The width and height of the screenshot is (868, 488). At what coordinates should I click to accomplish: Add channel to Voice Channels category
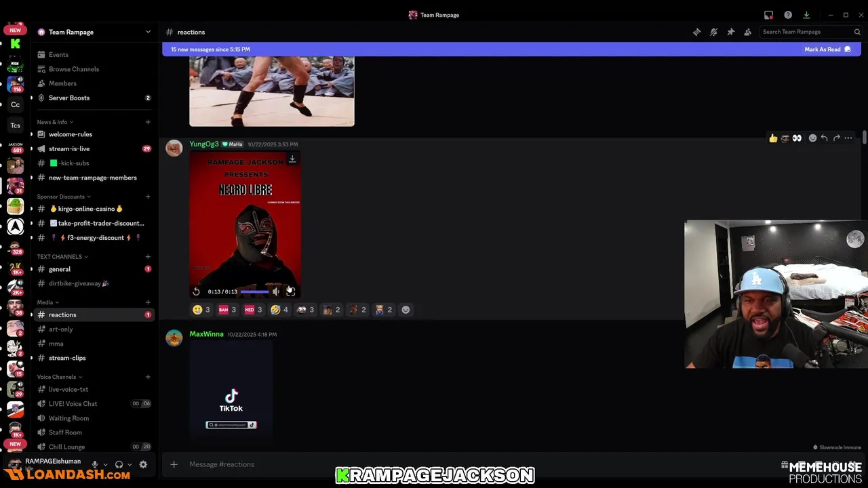click(148, 377)
